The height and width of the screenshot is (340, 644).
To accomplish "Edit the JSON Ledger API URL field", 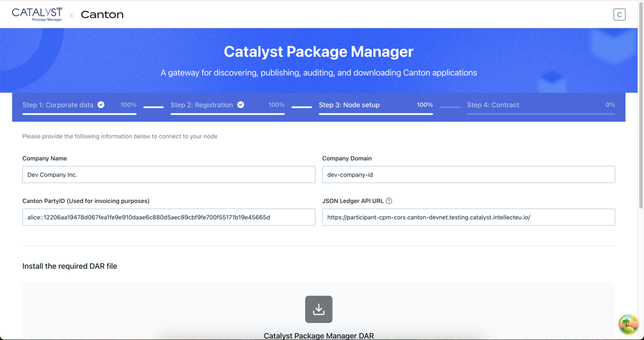I will click(x=469, y=217).
